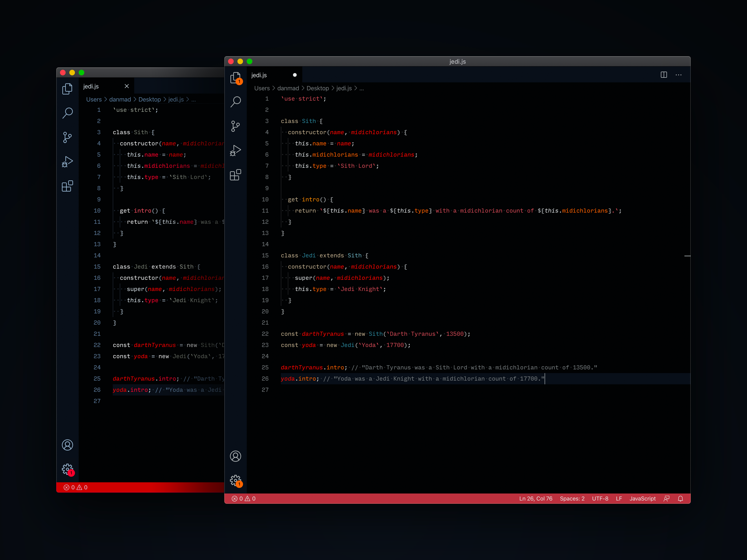Open Extensions view in the front window
This screenshot has width=747, height=560.
point(235,175)
